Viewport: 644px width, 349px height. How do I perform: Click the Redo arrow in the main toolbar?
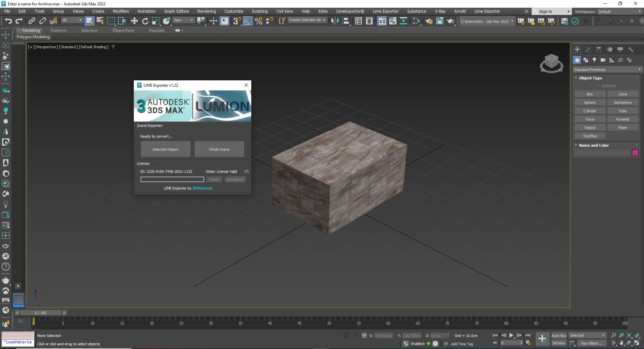pos(19,21)
